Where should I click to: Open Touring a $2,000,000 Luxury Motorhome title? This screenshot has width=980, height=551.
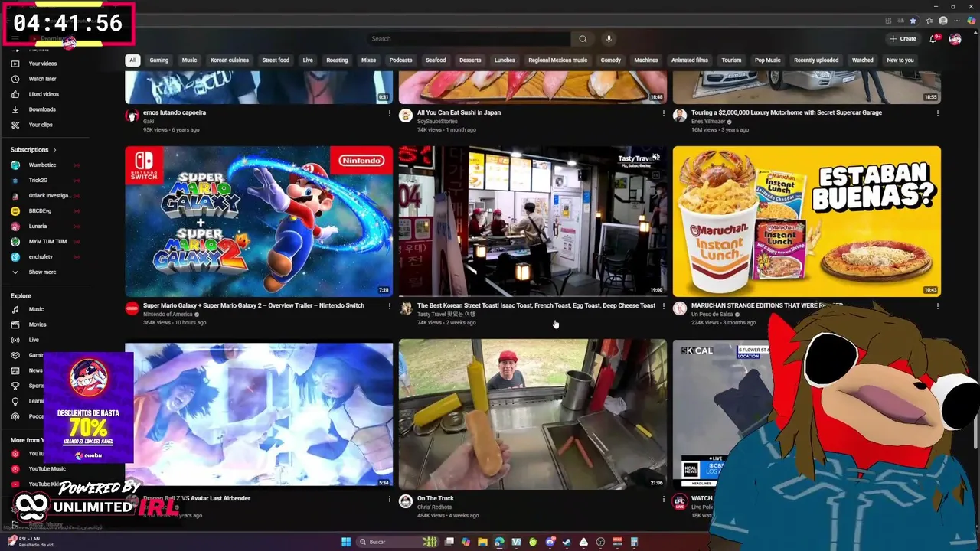[787, 112]
